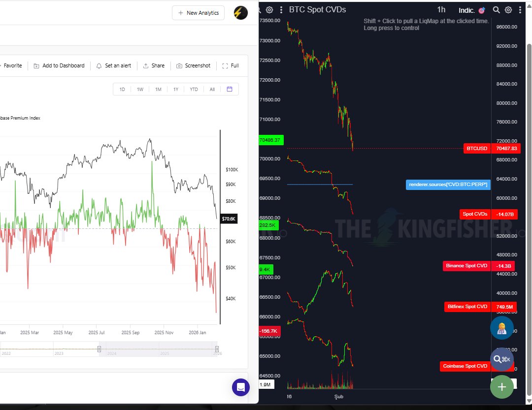Open the chart in Full view
The image size is (532, 410).
(231, 66)
